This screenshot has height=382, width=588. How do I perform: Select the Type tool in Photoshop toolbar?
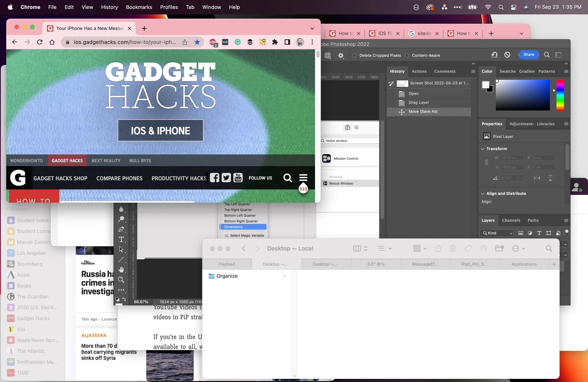click(x=121, y=239)
